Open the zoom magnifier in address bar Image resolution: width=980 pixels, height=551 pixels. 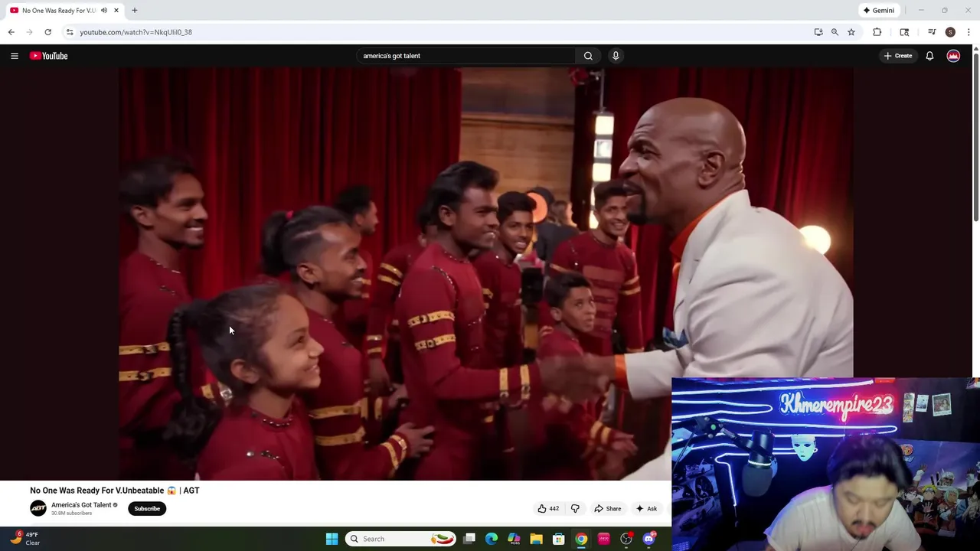click(835, 32)
